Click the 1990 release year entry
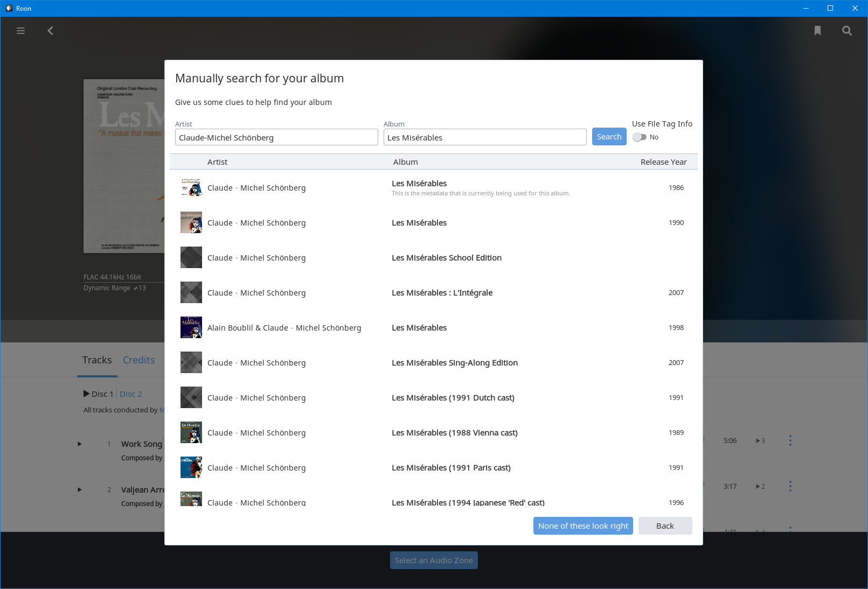The image size is (868, 589). 676,222
